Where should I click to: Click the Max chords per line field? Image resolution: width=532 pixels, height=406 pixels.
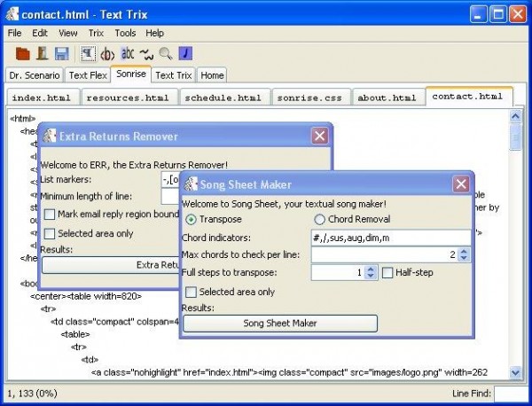tap(385, 254)
